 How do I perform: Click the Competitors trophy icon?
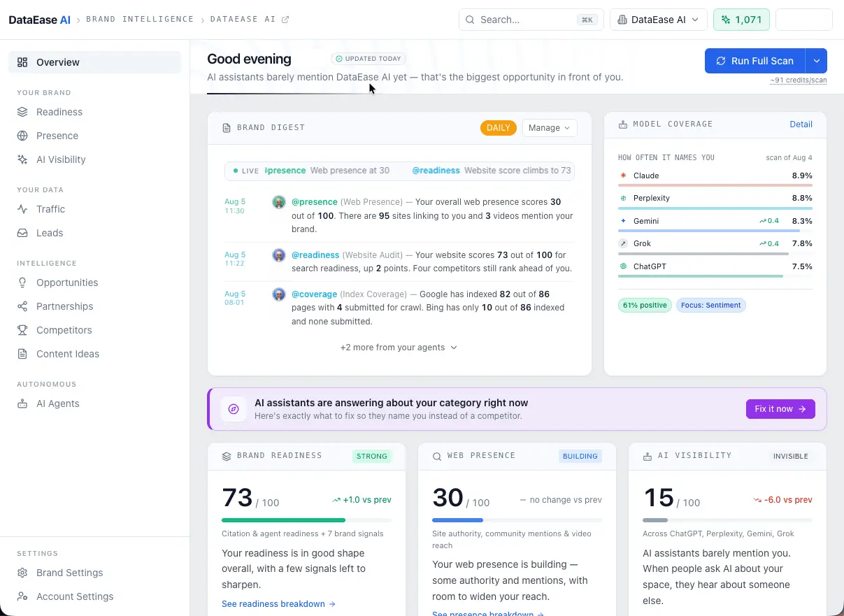click(22, 330)
